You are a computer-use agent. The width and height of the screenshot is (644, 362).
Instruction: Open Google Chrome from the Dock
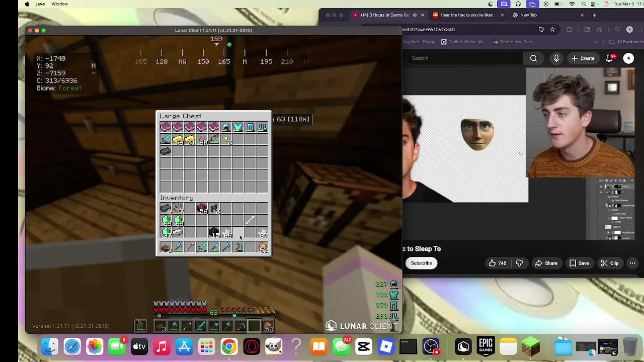coord(229,346)
